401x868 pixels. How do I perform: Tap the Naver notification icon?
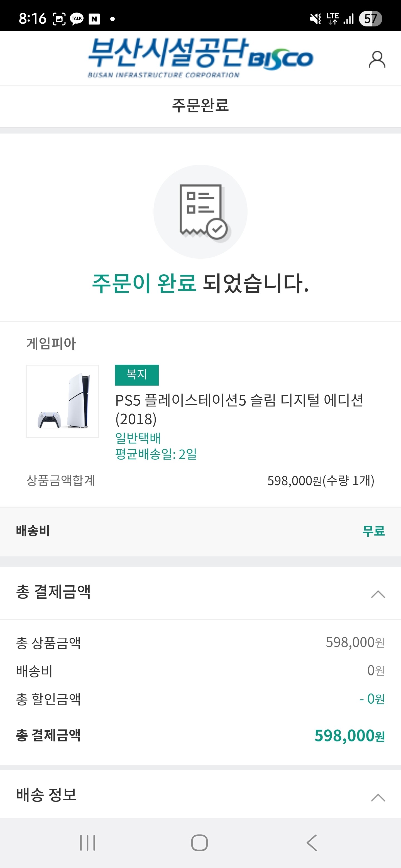coord(94,19)
